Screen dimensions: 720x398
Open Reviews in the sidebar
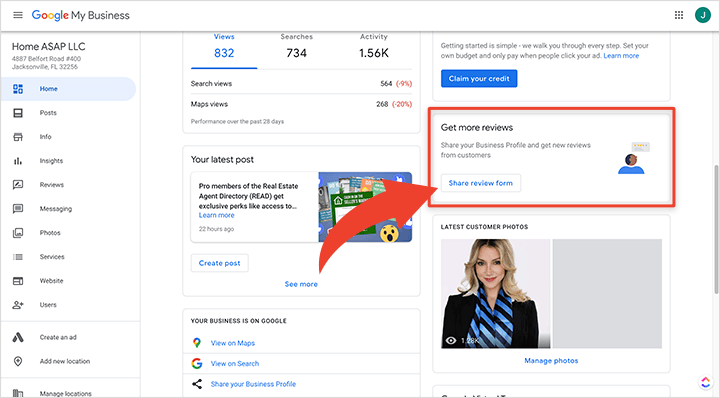pos(51,185)
